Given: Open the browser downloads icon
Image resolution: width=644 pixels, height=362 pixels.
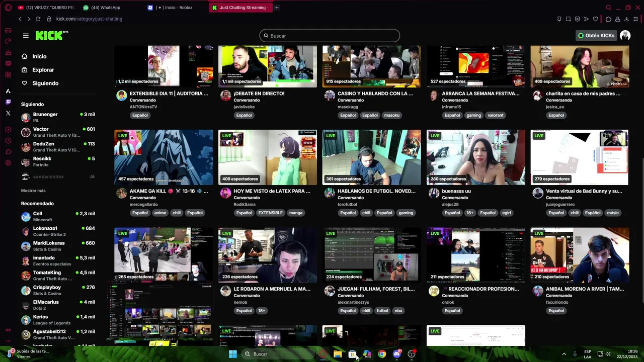Looking at the screenshot, I should click(626, 19).
